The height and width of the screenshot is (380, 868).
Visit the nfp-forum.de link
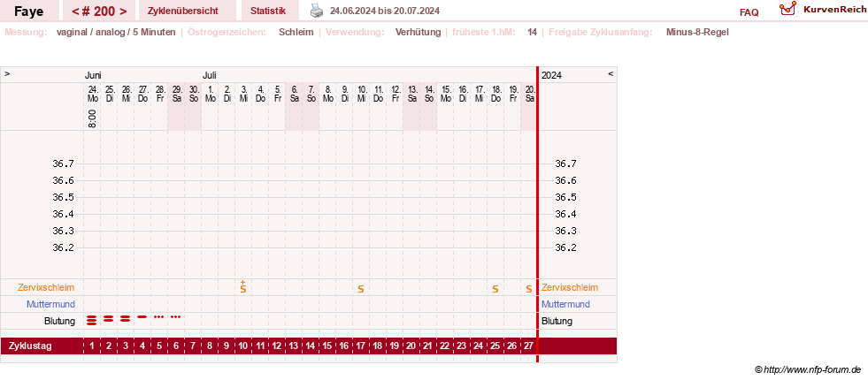tap(808, 369)
